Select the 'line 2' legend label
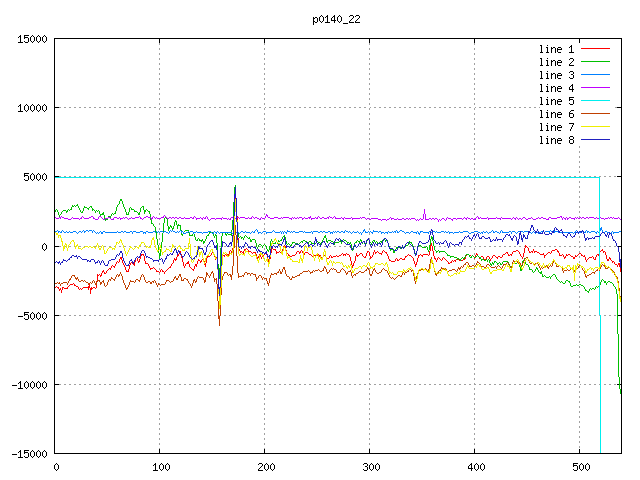Image resolution: width=640 pixels, height=480 pixels. tap(557, 62)
